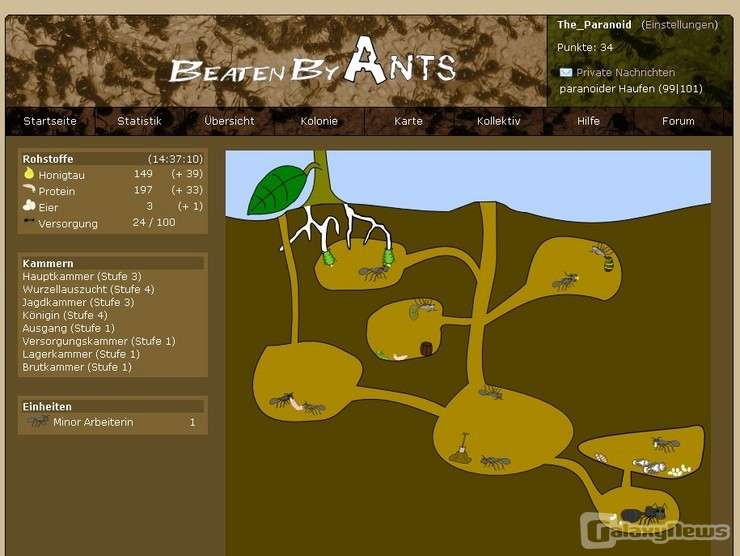Click the private messages envelope icon
The height and width of the screenshot is (556, 740).
[x=565, y=72]
